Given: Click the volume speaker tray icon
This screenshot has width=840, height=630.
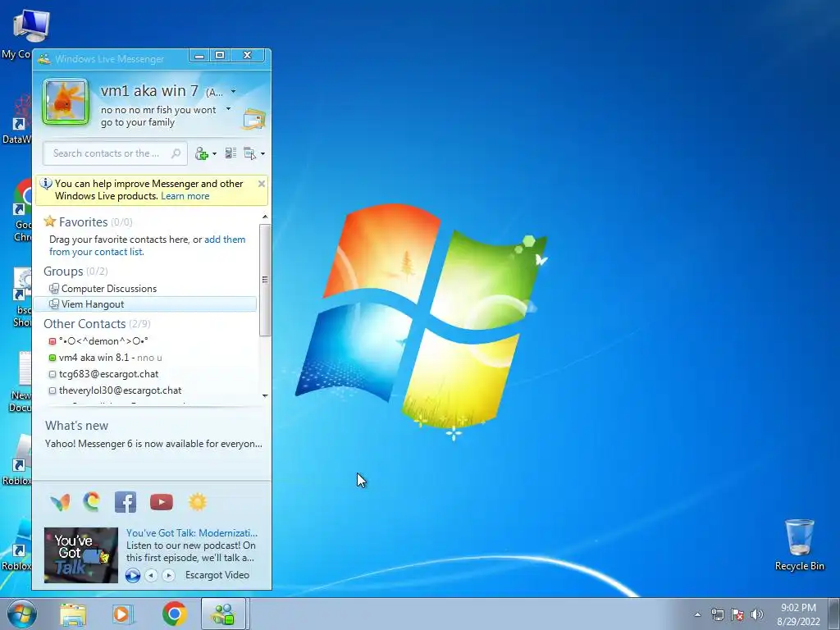Looking at the screenshot, I should pos(757,614).
